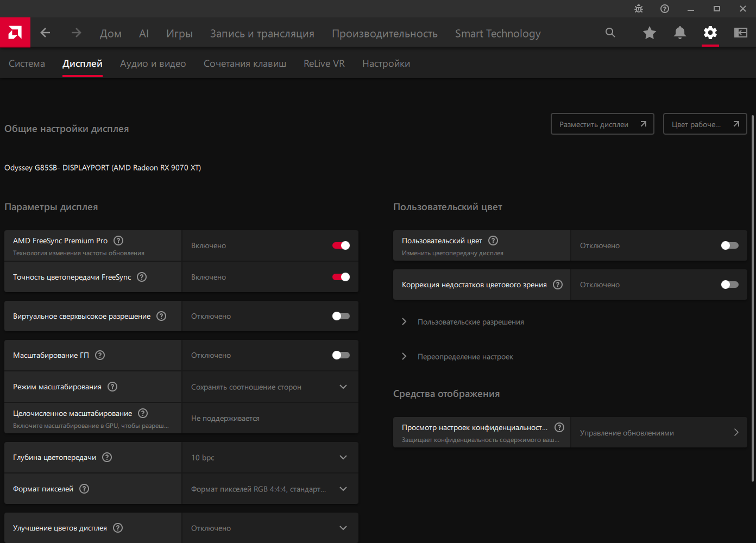Open the search magnifier icon
Viewport: 756px width, 543px height.
point(610,33)
